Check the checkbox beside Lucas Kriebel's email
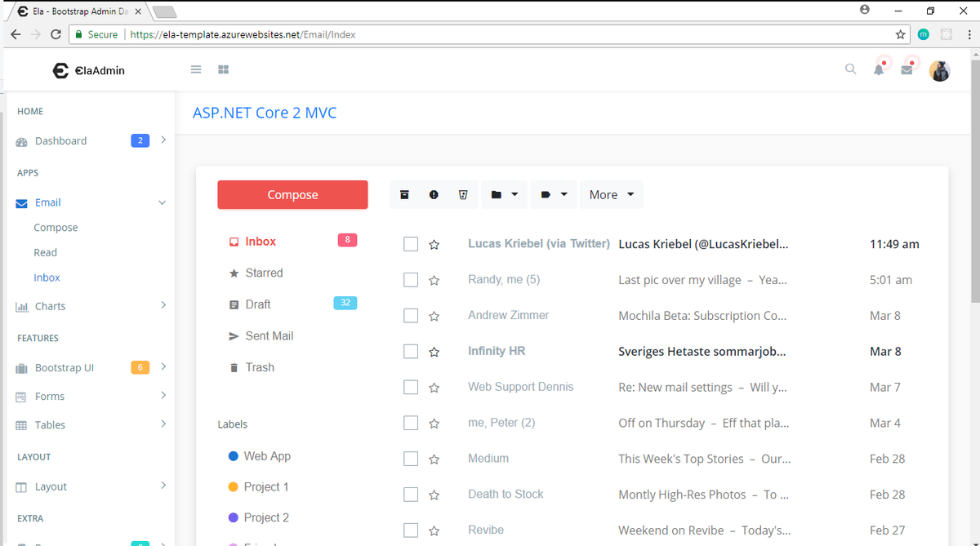Image resolution: width=980 pixels, height=546 pixels. click(410, 243)
